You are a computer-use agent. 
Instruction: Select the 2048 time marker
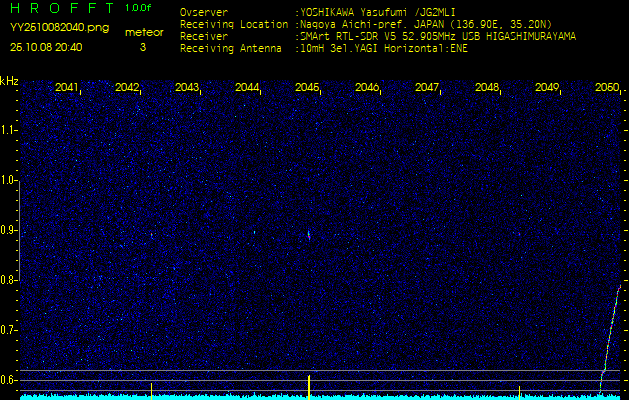pos(487,88)
